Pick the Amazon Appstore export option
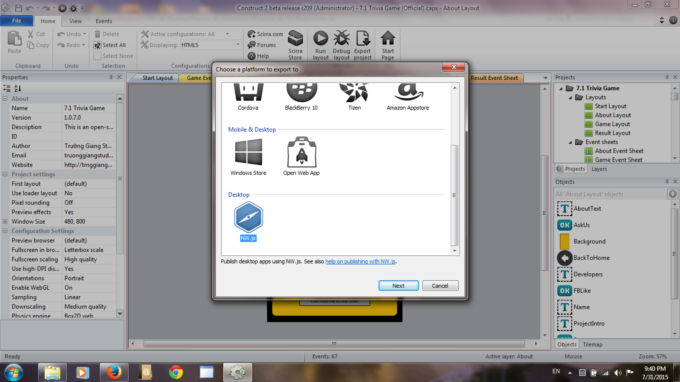This screenshot has height=382, width=680. point(408,97)
